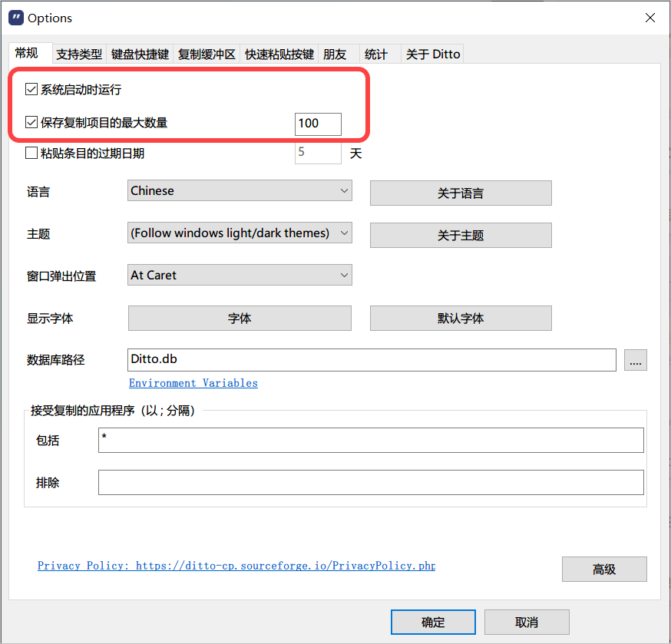The width and height of the screenshot is (671, 644).
Task: Expand the 语言 dropdown showing Chinese
Action: tap(240, 190)
